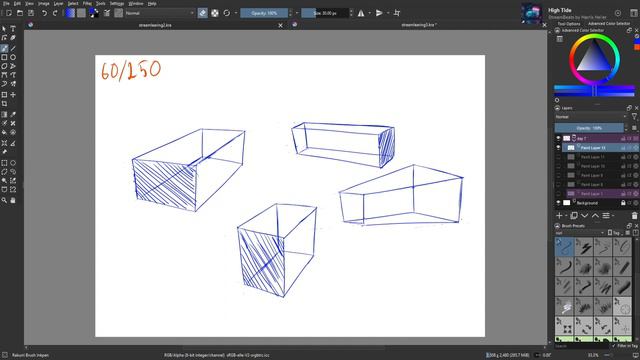Viewport: 640px width, 360px height.
Task: Open the Settings menu
Action: (117, 3)
